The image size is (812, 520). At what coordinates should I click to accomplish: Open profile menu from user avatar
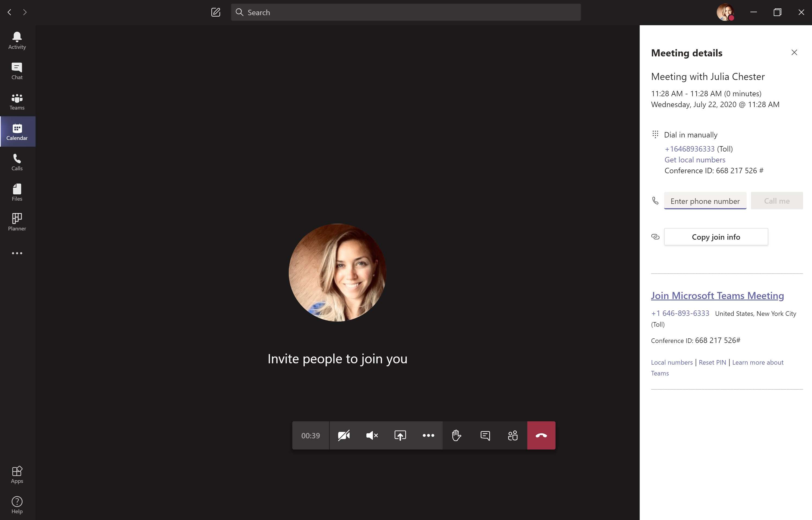tap(725, 12)
